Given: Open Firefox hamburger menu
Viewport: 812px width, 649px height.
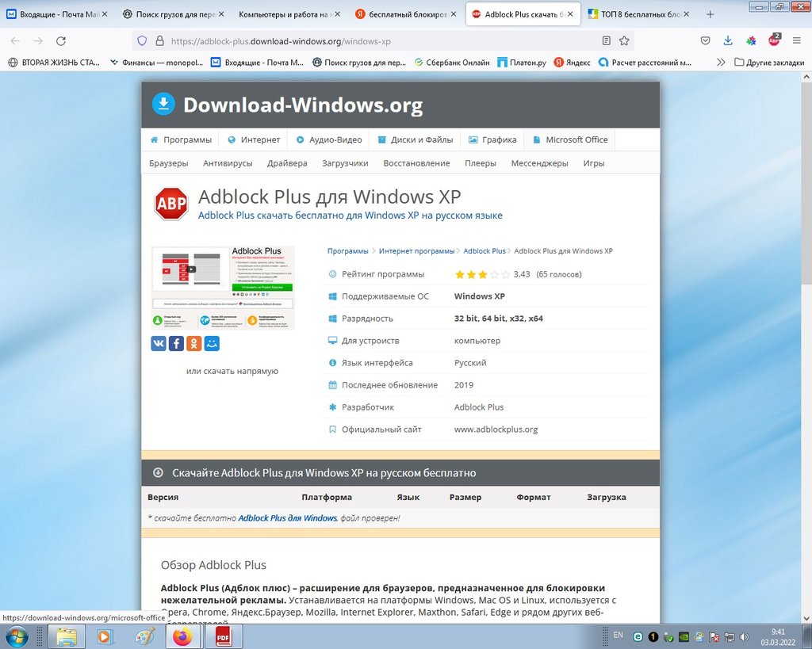Looking at the screenshot, I should coord(796,41).
